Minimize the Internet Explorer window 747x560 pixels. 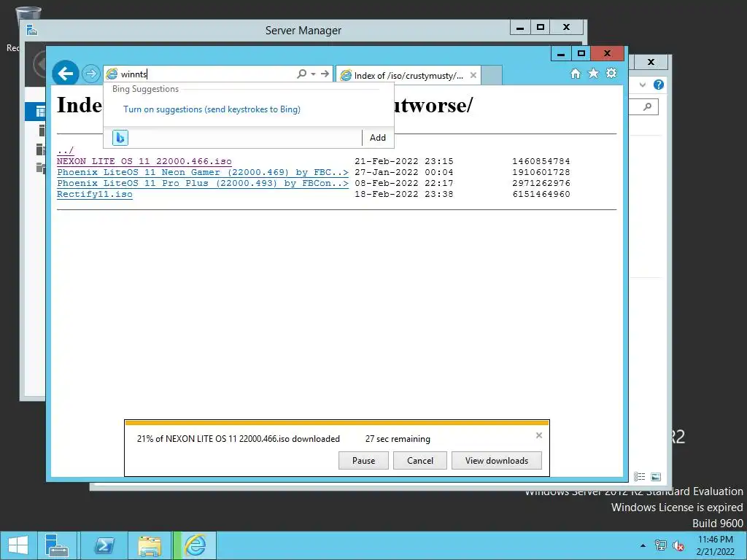561,53
